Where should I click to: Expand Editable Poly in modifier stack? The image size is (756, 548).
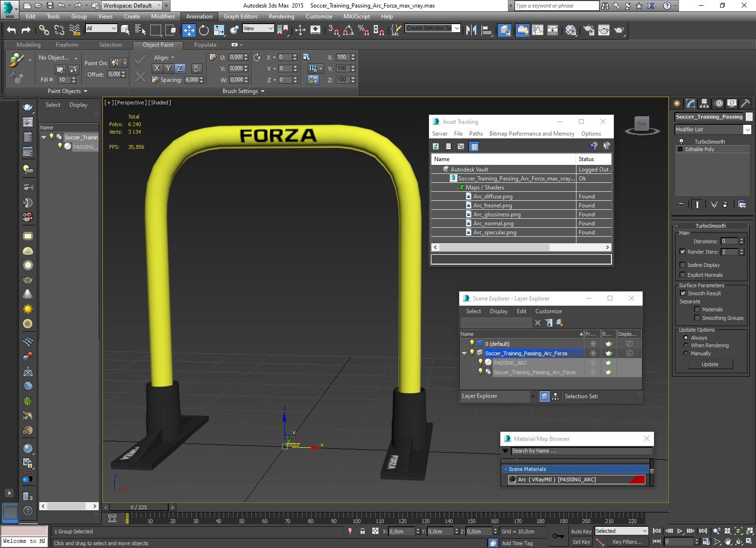[x=680, y=149]
